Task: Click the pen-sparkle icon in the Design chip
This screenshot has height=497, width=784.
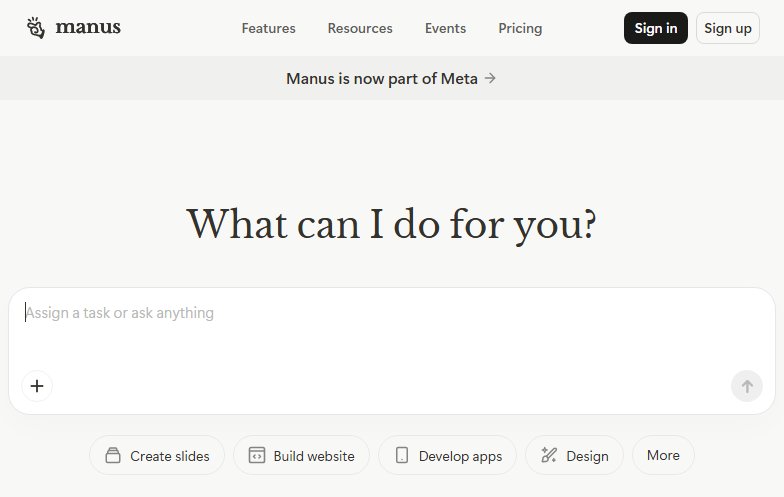Action: click(549, 456)
